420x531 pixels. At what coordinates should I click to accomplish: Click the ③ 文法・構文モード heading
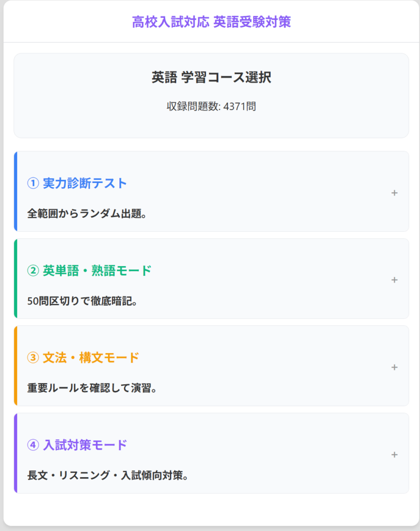(83, 357)
